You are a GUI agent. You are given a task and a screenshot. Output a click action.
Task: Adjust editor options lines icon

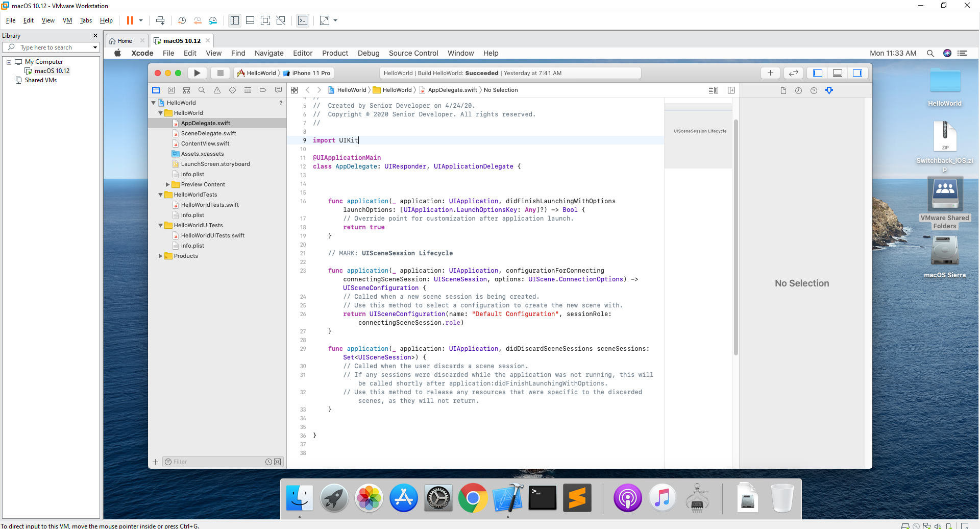click(714, 90)
